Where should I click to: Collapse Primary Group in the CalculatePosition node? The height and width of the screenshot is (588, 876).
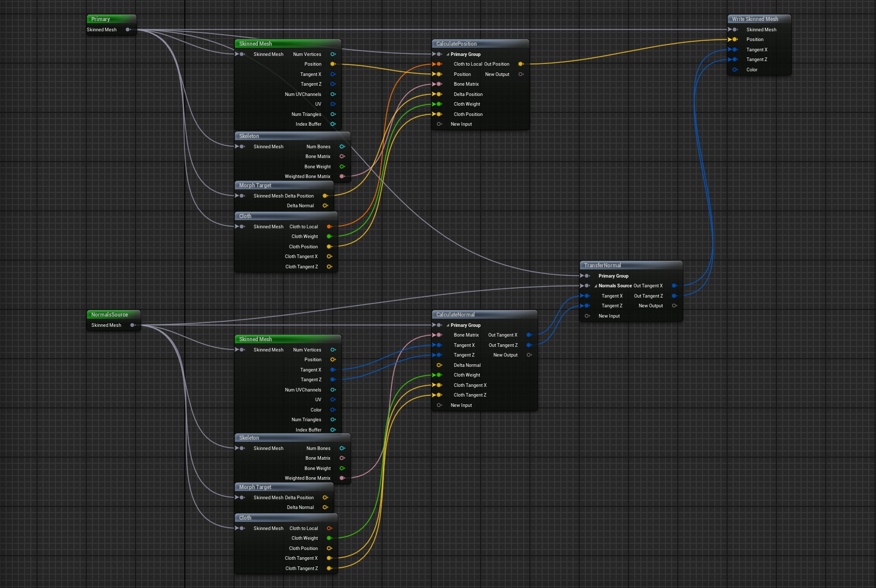448,54
